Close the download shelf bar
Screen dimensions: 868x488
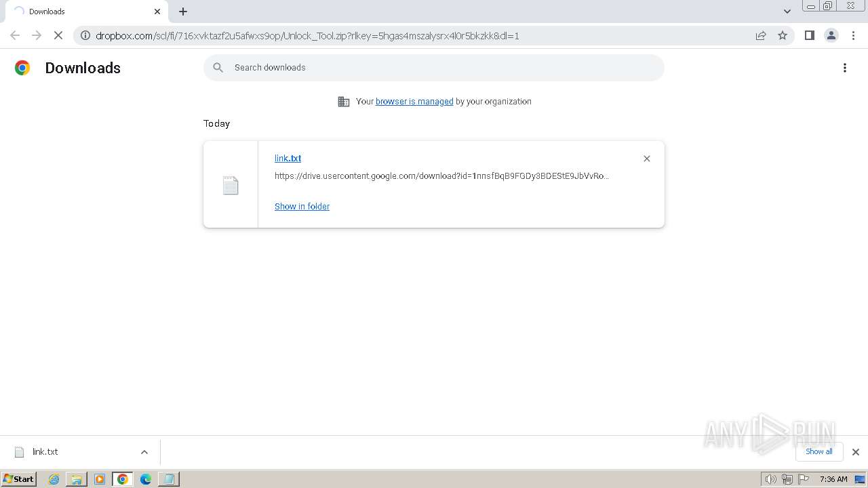click(856, 452)
